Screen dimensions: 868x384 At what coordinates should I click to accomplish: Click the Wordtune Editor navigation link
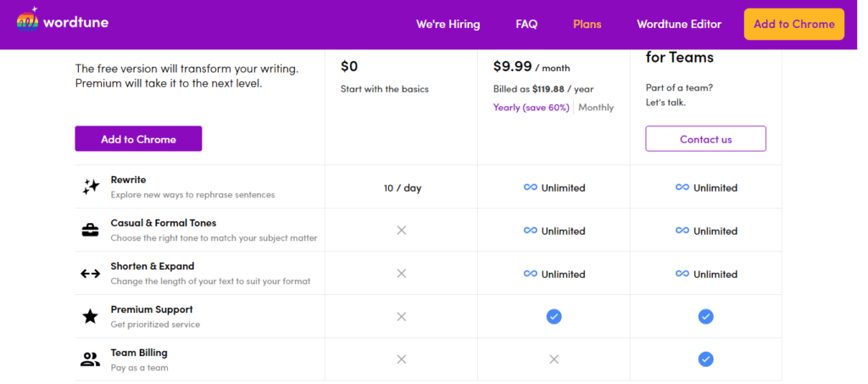[x=679, y=25]
